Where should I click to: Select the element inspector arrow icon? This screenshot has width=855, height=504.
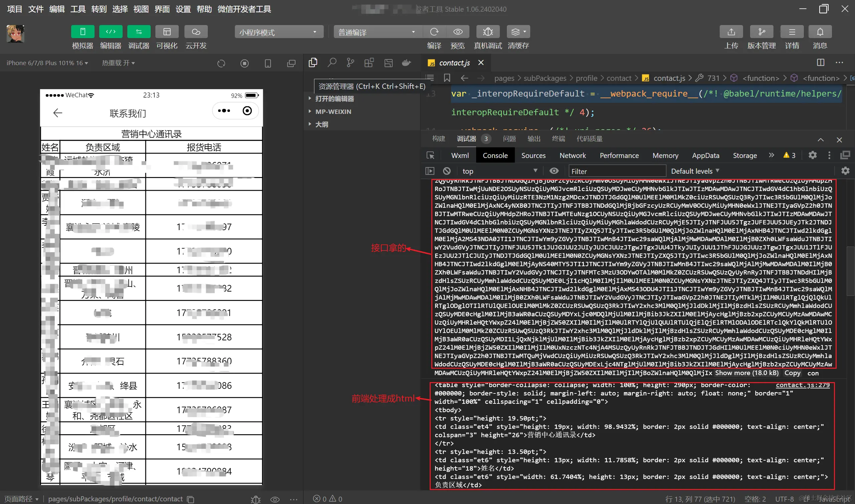click(430, 156)
